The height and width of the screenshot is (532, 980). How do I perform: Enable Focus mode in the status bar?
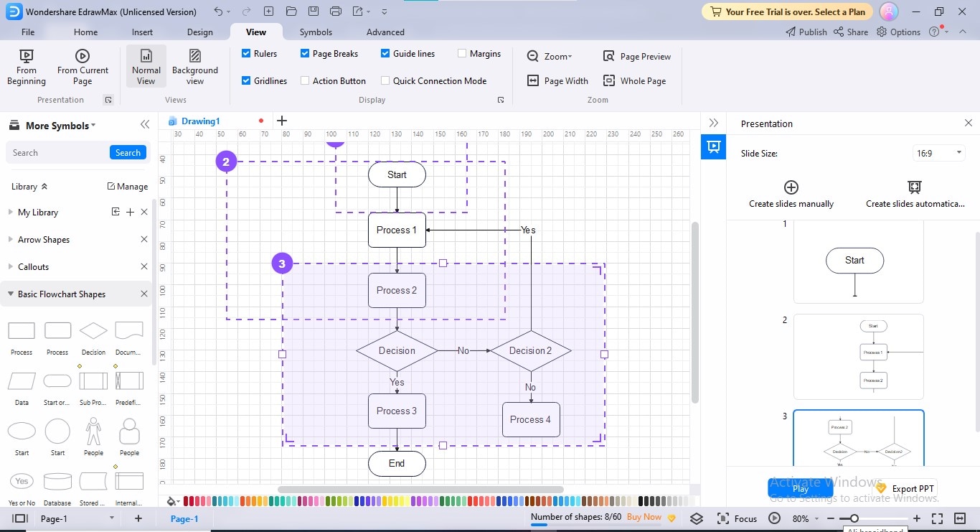point(737,518)
